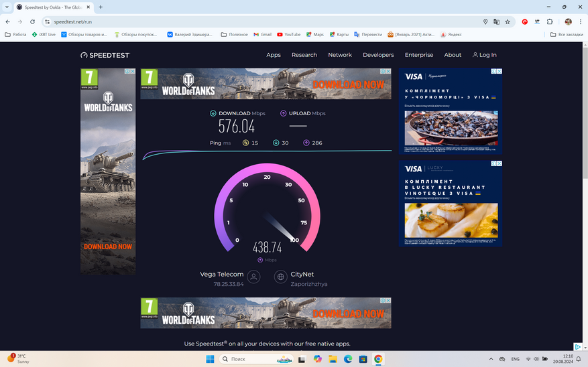This screenshot has width=588, height=367.
Task: Click the translate page icon
Action: click(x=497, y=21)
